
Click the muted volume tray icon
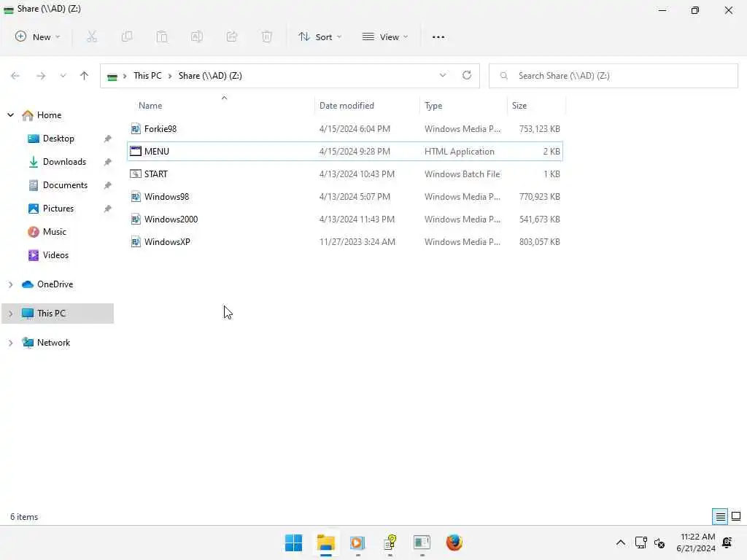pos(659,542)
